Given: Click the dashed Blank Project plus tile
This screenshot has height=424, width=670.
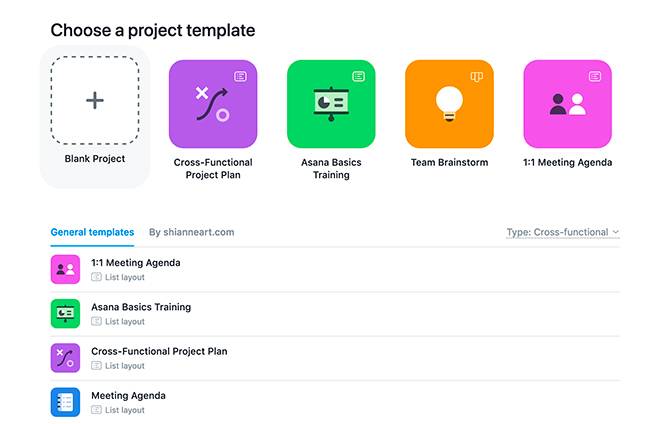Looking at the screenshot, I should click(x=95, y=101).
